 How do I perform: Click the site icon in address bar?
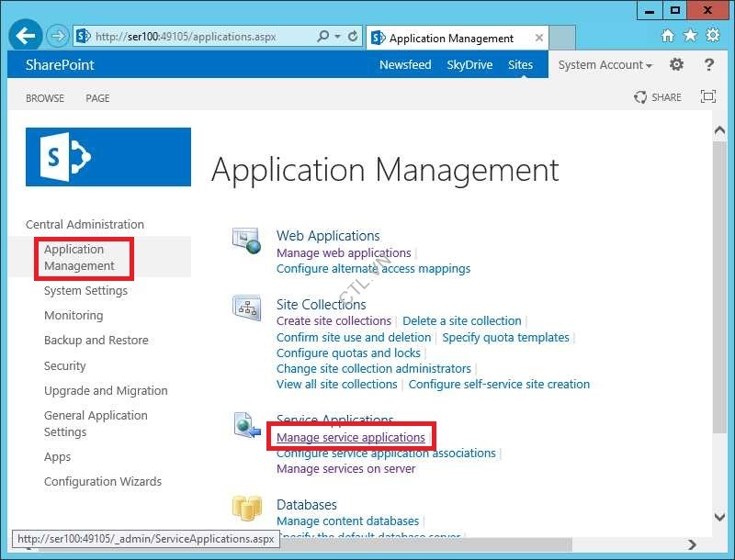coord(83,36)
